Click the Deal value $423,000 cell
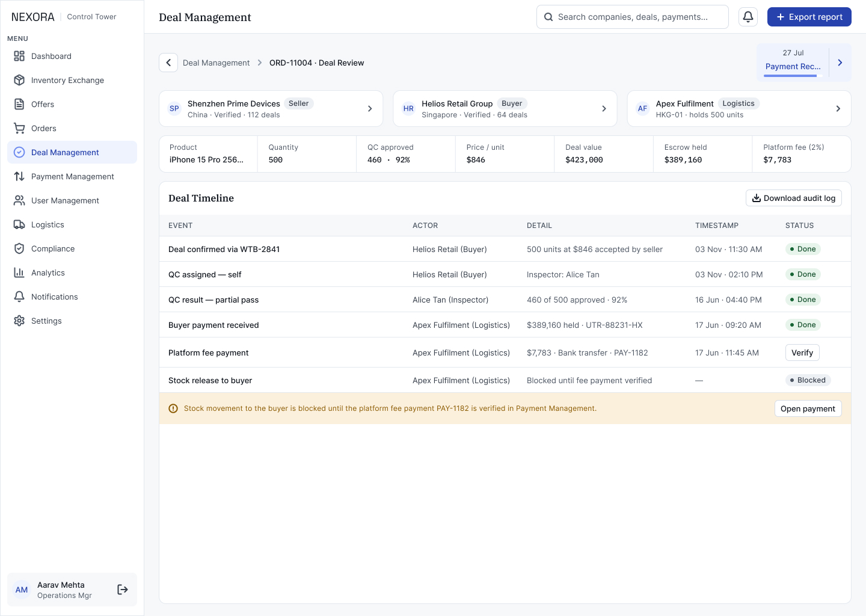Screen dimensions: 866x616 604,154
